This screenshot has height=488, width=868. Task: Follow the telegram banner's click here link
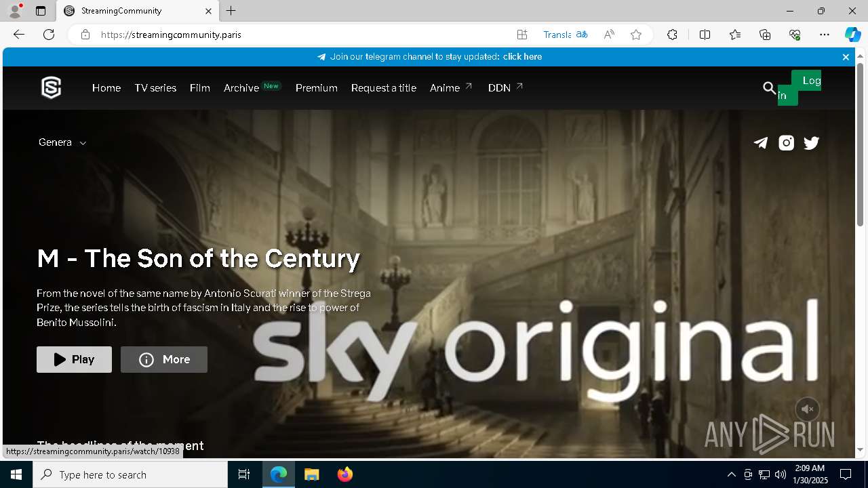[x=522, y=57]
